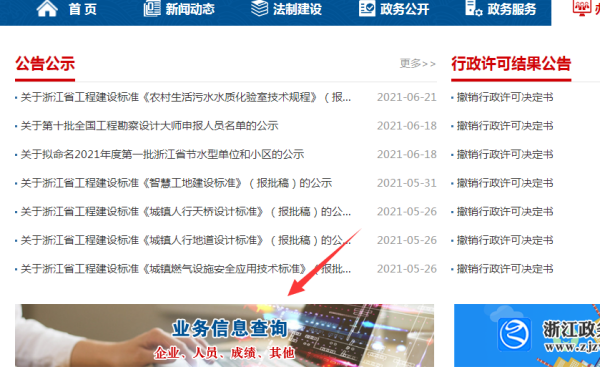Image resolution: width=600 pixels, height=387 pixels.
Task: Open notice on 2021年度第一批浙江省节水型单位
Action: [162, 154]
